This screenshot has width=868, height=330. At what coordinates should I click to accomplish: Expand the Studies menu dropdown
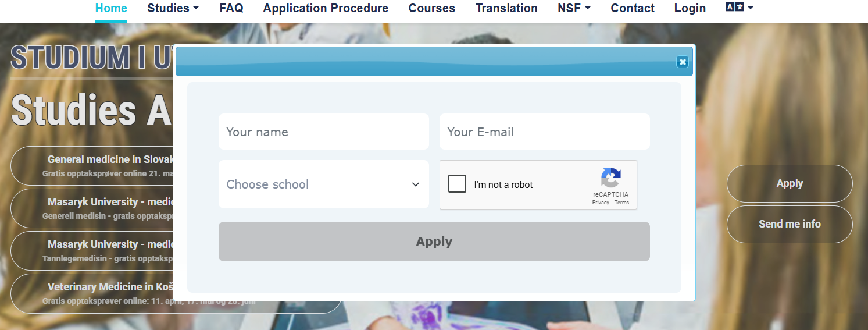coord(173,8)
